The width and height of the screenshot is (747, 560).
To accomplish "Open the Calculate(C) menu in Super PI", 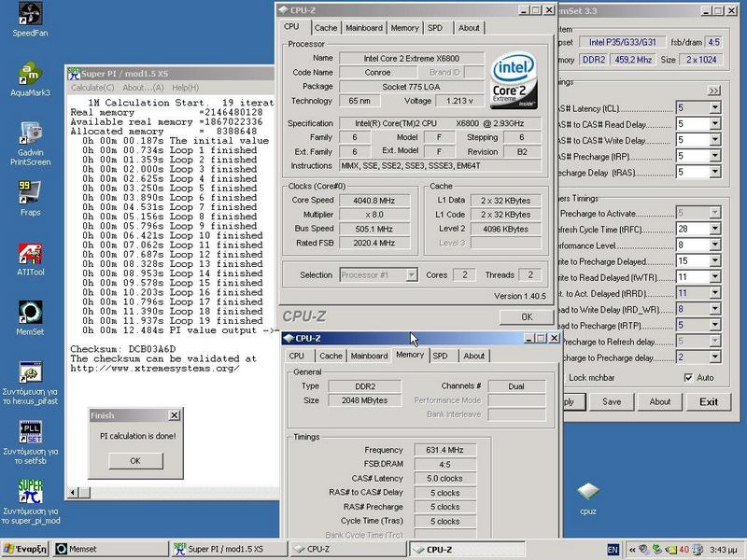I will (x=93, y=88).
